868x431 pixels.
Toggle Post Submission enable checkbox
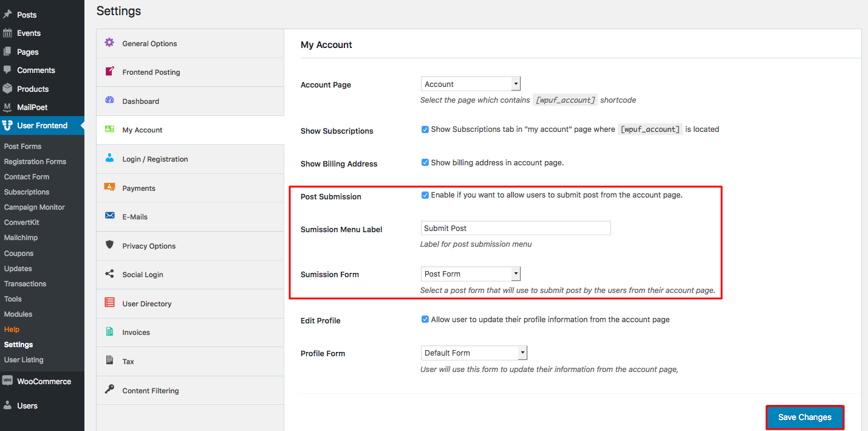coord(425,195)
